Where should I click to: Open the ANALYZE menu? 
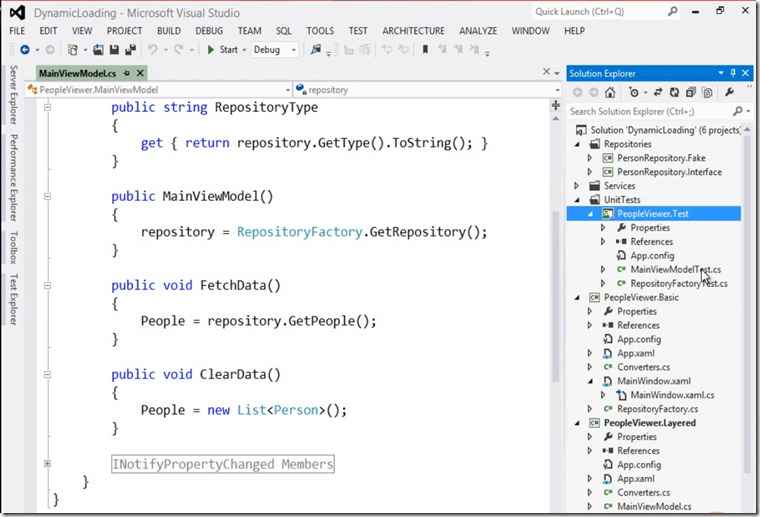478,31
